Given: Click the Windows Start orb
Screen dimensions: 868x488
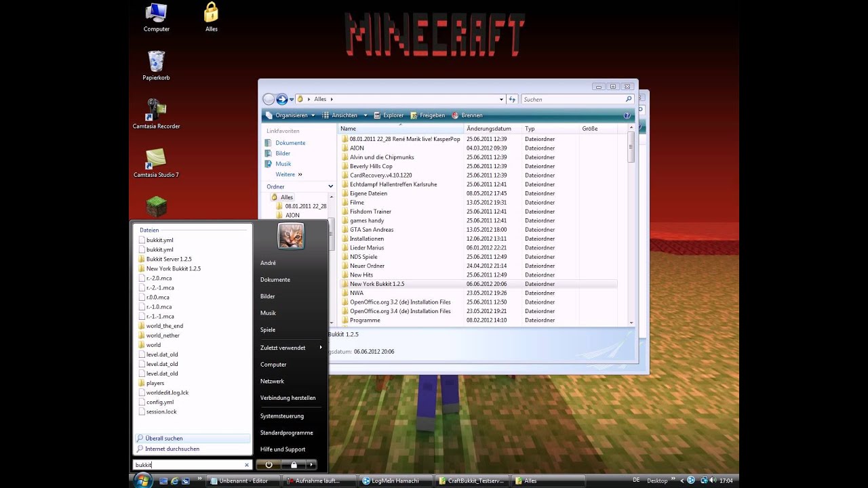Looking at the screenshot, I should 142,481.
